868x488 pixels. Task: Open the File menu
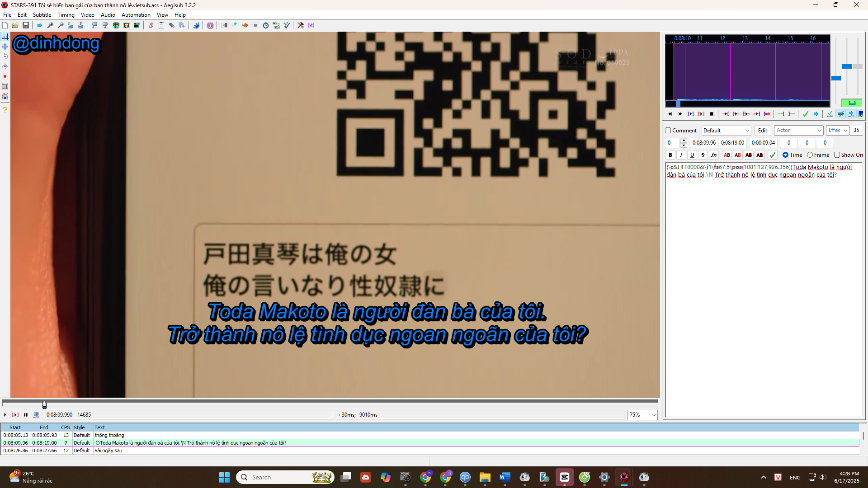click(7, 15)
